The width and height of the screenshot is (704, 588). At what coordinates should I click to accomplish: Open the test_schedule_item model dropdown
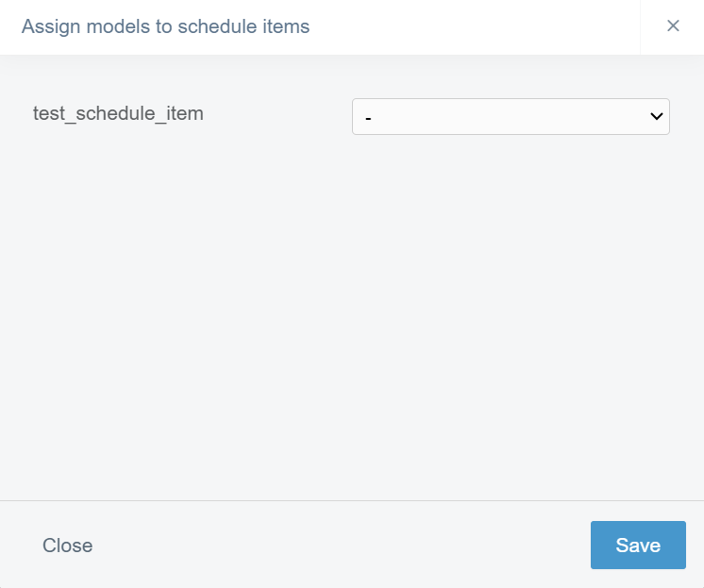pyautogui.click(x=510, y=117)
